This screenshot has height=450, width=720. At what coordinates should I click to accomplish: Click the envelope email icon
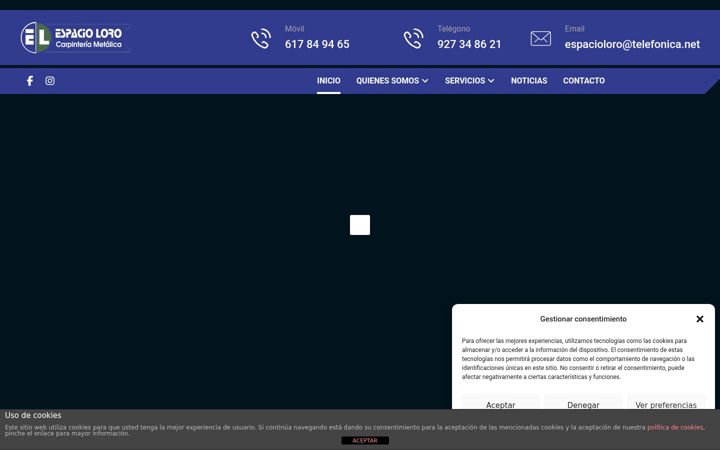pos(540,39)
